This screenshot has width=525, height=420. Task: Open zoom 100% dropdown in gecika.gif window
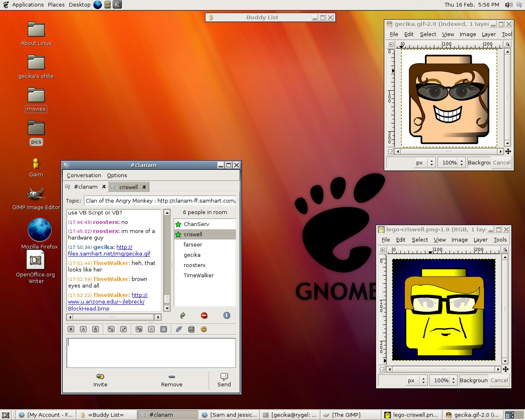pyautogui.click(x=452, y=162)
